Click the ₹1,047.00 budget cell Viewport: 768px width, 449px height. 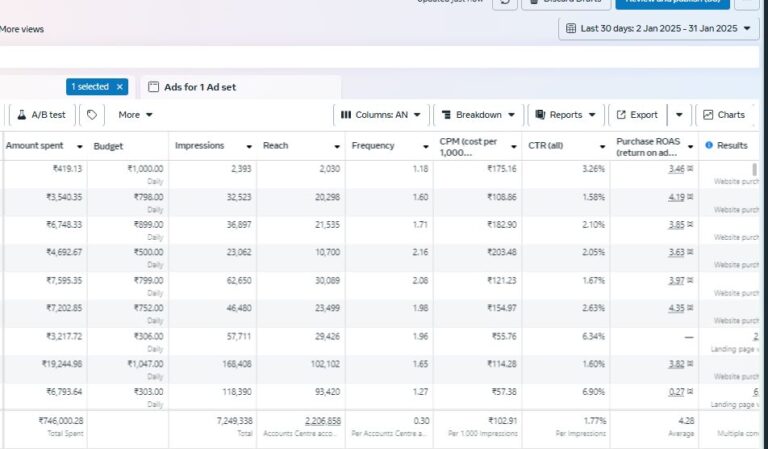[x=145, y=364]
